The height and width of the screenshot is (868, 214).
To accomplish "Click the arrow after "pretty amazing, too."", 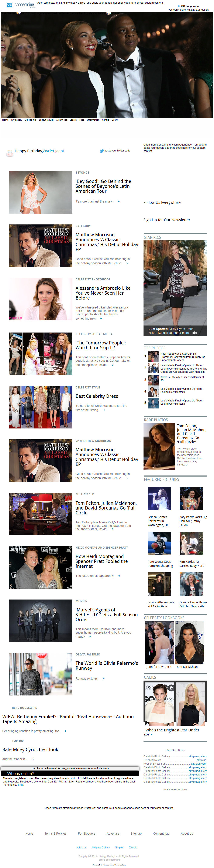I will (x=65, y=731).
